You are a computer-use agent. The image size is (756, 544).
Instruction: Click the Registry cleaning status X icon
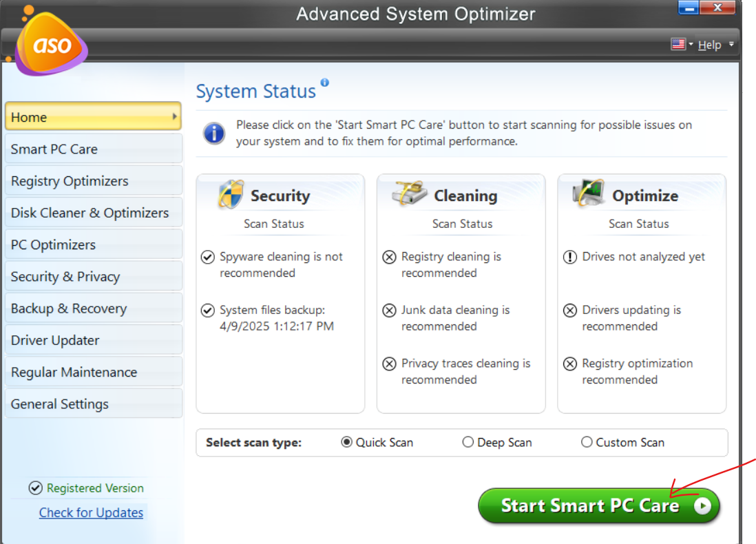point(390,257)
